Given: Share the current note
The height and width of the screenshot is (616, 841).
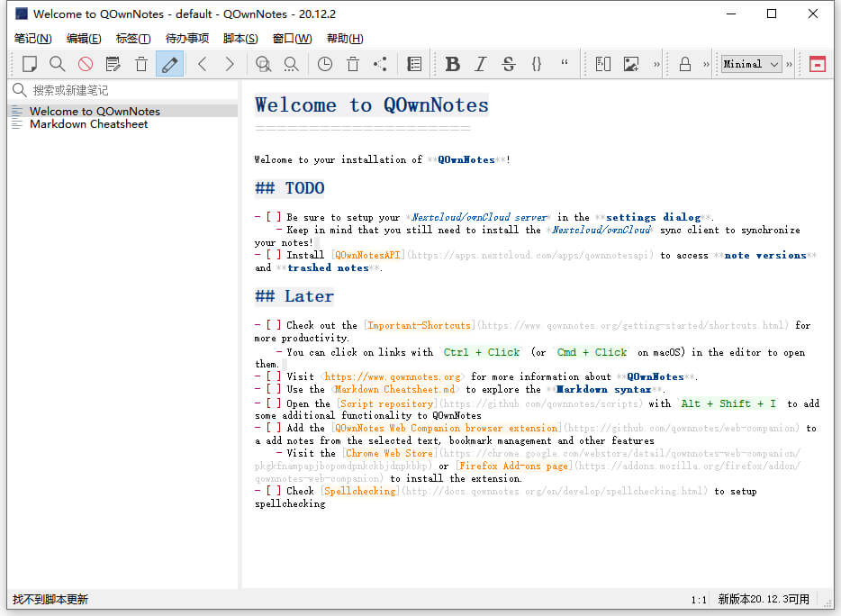Looking at the screenshot, I should [379, 64].
